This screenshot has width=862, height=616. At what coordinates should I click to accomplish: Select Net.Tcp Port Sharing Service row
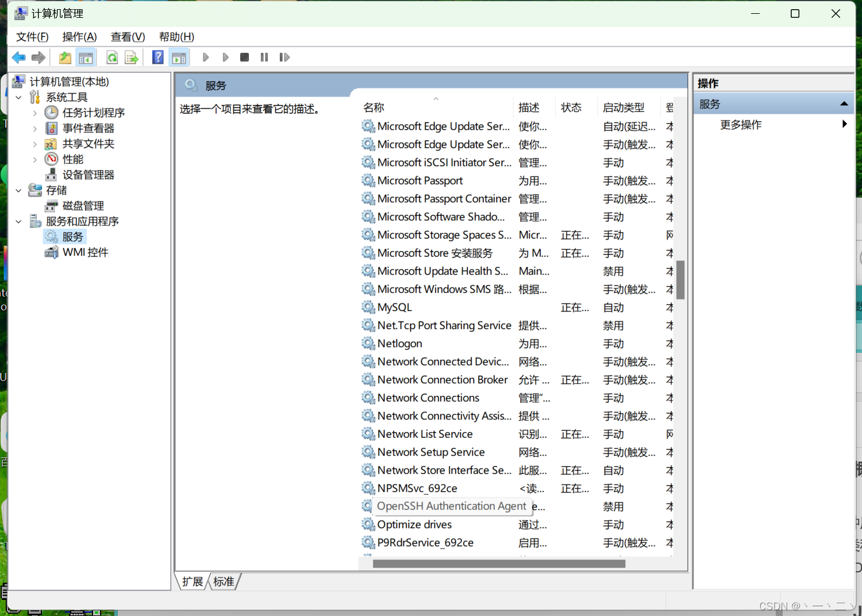coord(517,326)
